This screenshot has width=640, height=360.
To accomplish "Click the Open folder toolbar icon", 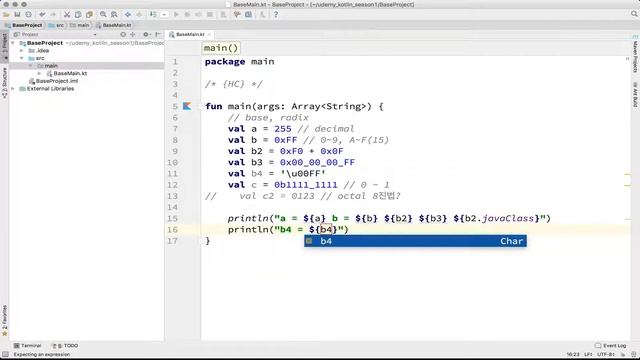I will pyautogui.click(x=6, y=14).
